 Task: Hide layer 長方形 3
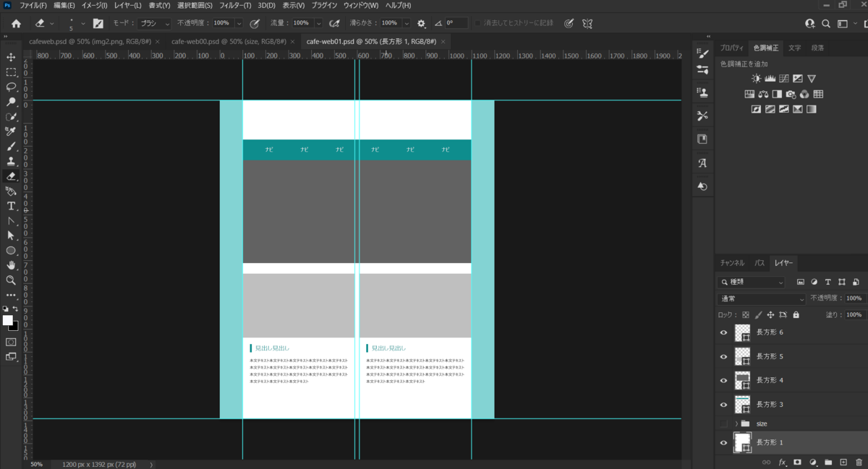[x=723, y=404]
